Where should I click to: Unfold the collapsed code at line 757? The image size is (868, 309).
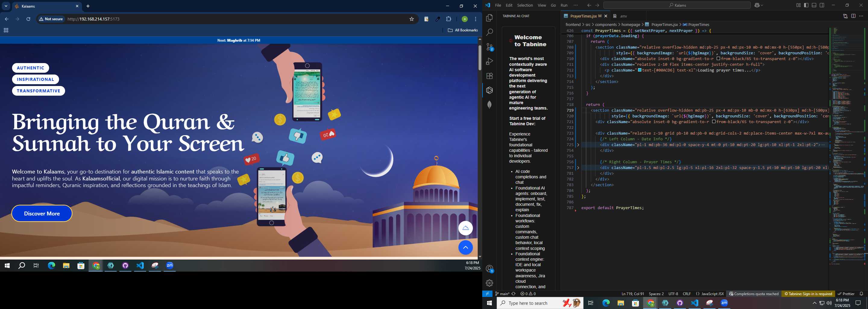578,168
